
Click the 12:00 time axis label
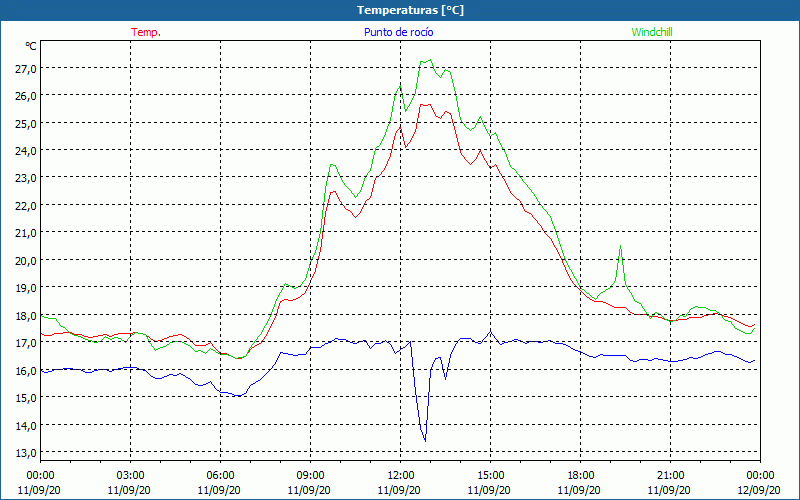pos(401,476)
